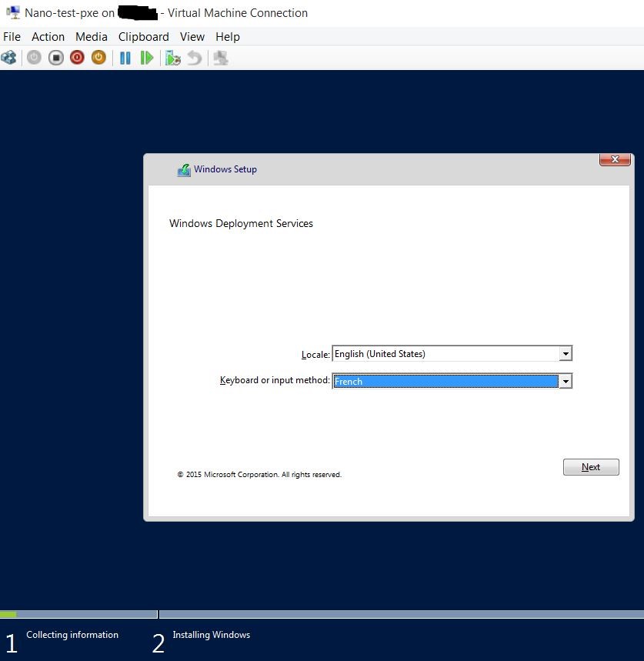Image resolution: width=644 pixels, height=661 pixels.
Task: Open the File menu
Action: 12,37
